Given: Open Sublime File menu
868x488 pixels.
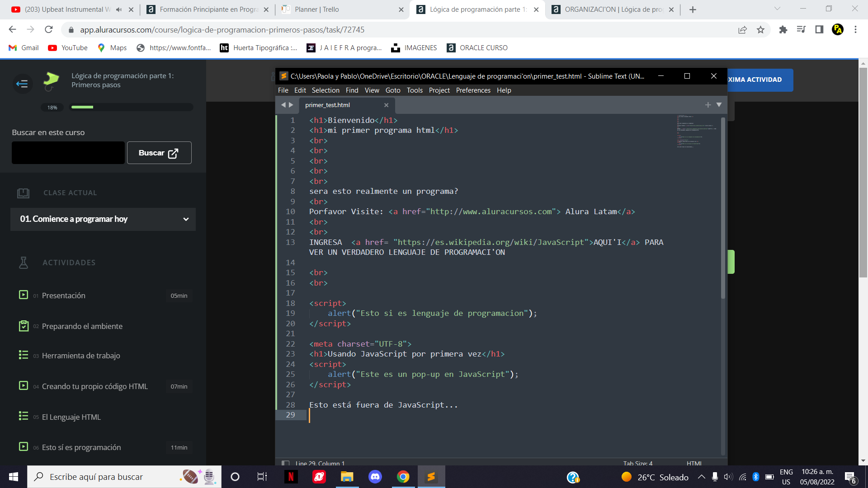Looking at the screenshot, I should click(283, 90).
